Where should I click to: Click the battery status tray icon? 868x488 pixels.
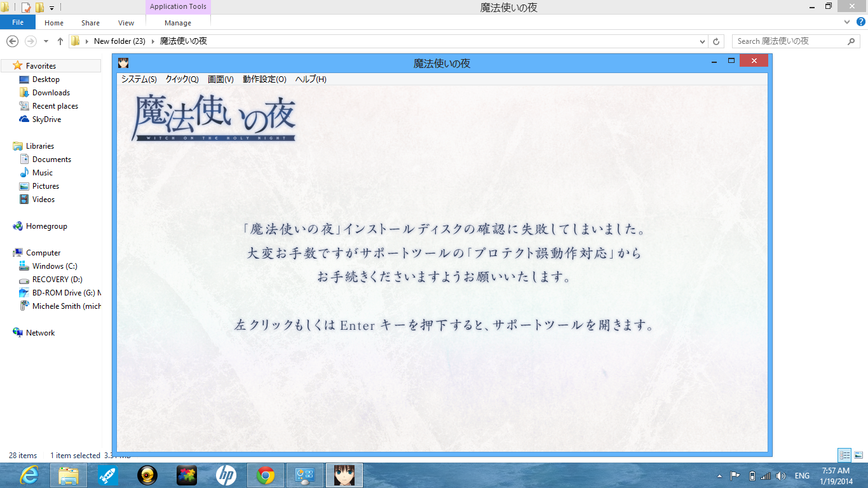coord(752,476)
